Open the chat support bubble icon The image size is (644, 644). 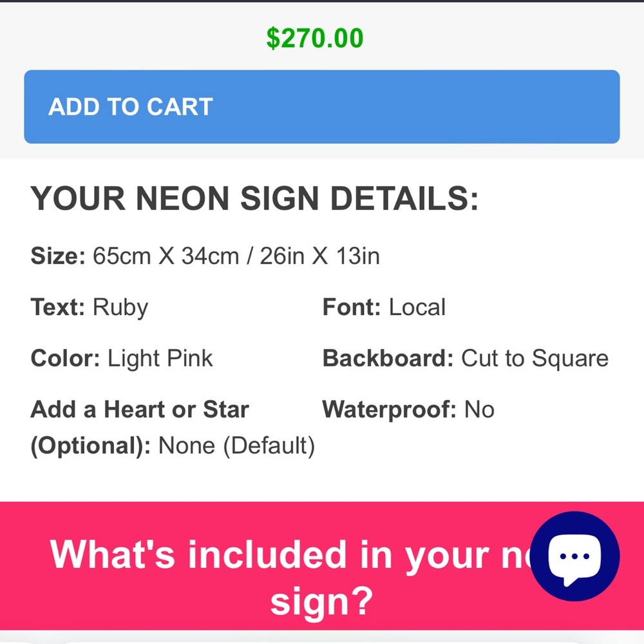click(574, 557)
